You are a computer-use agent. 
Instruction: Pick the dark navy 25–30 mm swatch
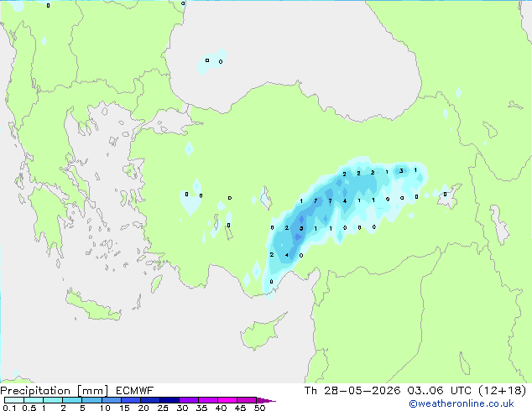click(170, 400)
